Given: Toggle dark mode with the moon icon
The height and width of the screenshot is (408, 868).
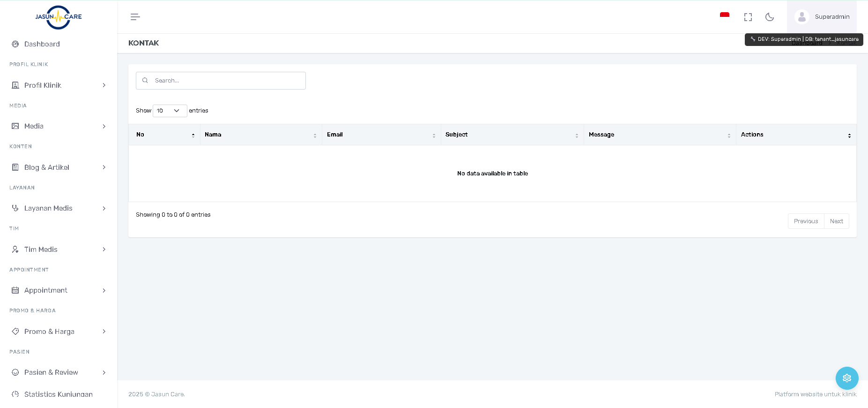Looking at the screenshot, I should [769, 17].
